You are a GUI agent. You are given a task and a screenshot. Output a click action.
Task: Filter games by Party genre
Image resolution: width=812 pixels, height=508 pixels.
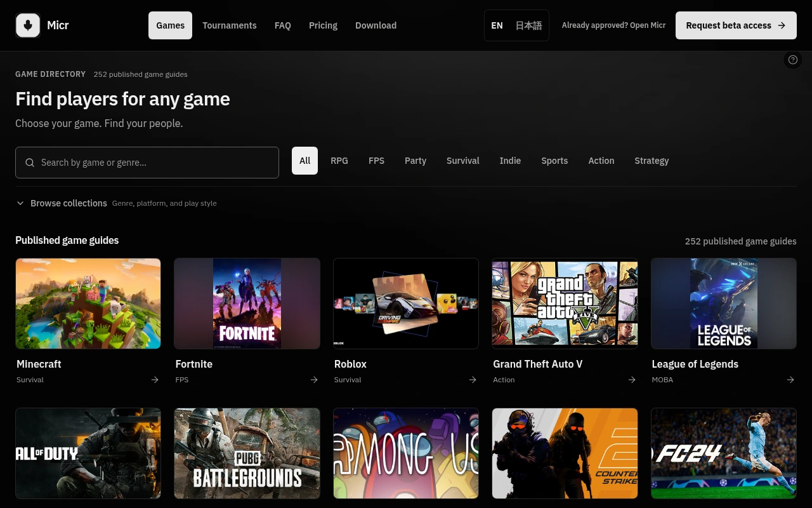click(x=416, y=161)
